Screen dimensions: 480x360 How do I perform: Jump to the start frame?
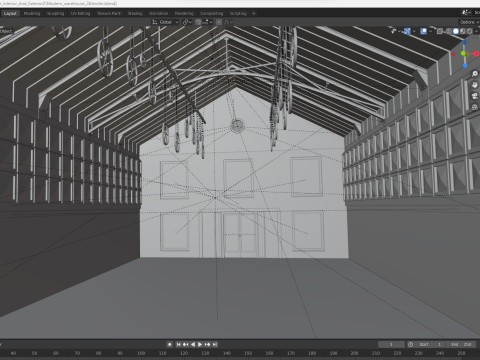pyautogui.click(x=178, y=344)
